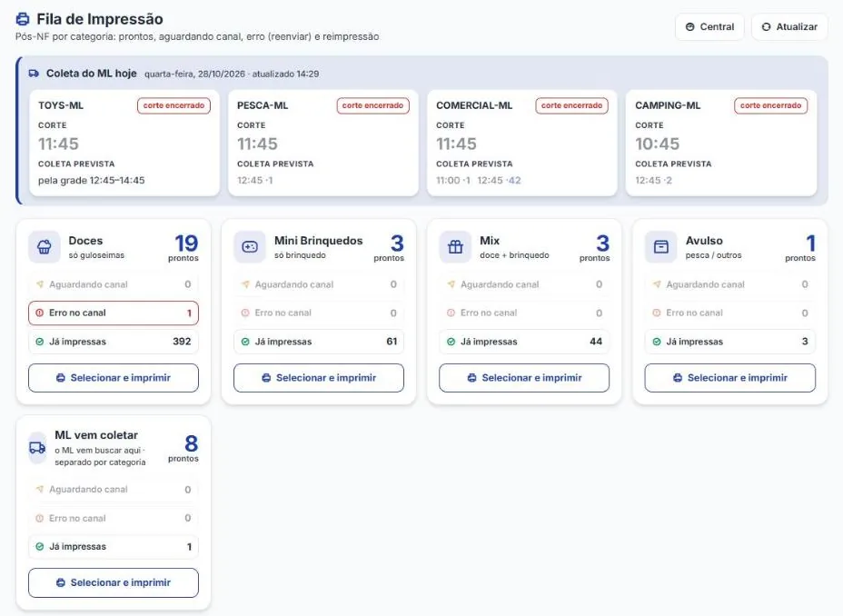Click the Mix gift box icon
The image size is (843, 616).
tap(455, 247)
